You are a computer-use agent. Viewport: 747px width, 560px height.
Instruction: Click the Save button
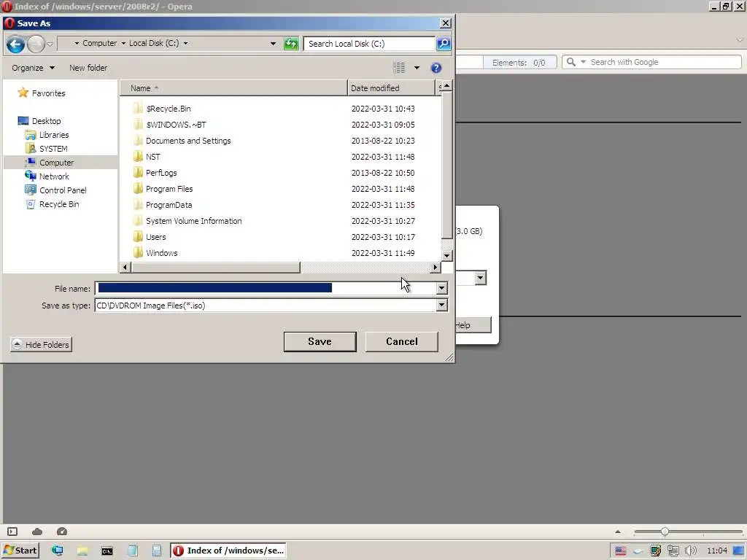click(320, 342)
